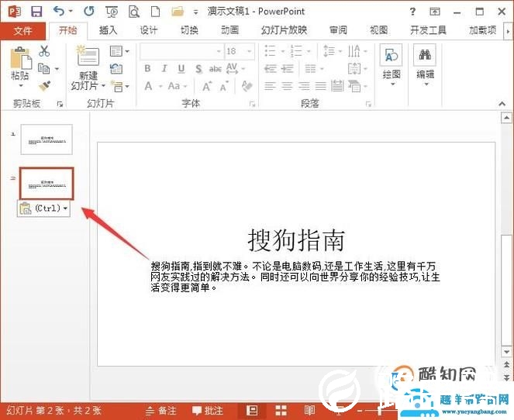This screenshot has width=514, height=420.
Task: Clear all formatting with the eraser icon
Action: [x=247, y=86]
